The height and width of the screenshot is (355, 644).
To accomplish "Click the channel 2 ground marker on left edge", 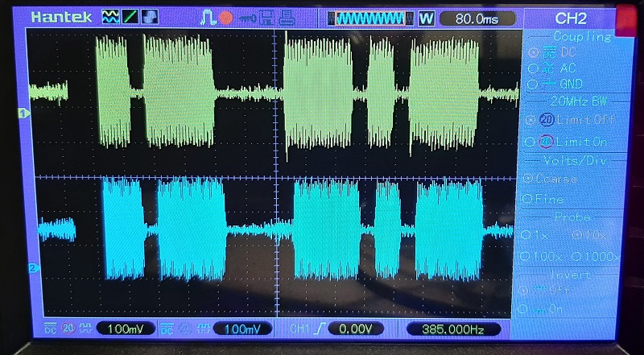I will [x=33, y=267].
